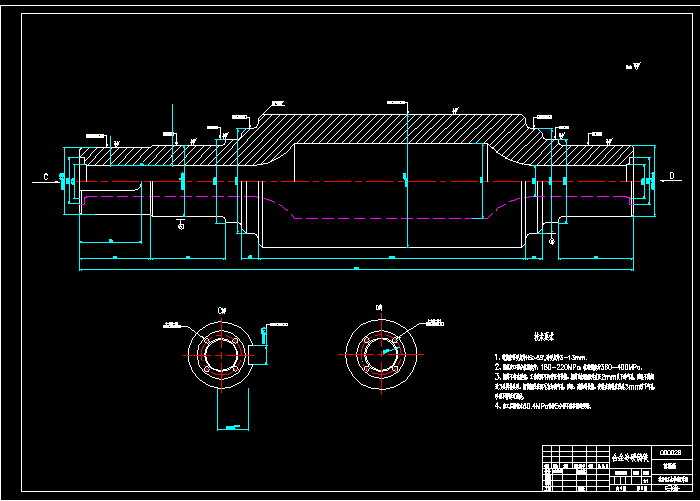The height and width of the screenshot is (501, 700).
Task: Select the leader note right of the D view
Action: (x=435, y=322)
